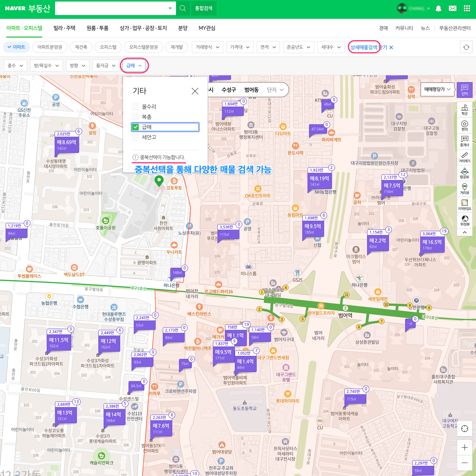Image resolution: width=476 pixels, height=476 pixels.
Task: Zoom in the map with plus button
Action: pyautogui.click(x=464, y=447)
